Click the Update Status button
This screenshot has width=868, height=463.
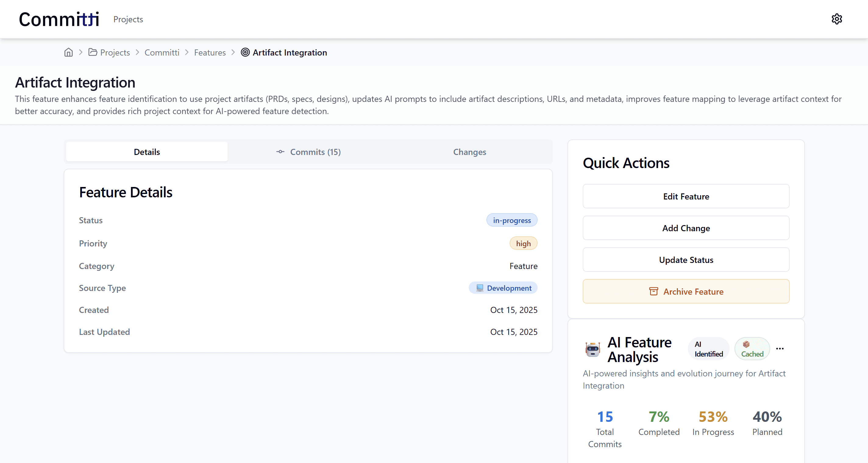[x=686, y=260]
